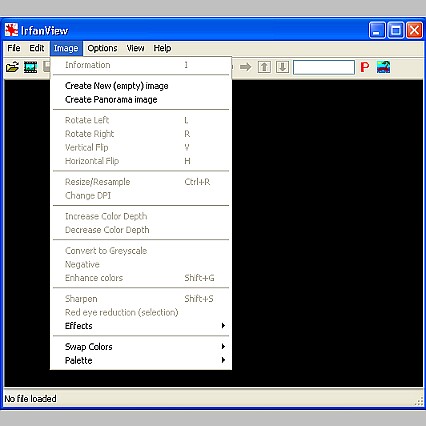The image size is (426, 426).
Task: Expand the Palette submenu
Action: (x=141, y=360)
